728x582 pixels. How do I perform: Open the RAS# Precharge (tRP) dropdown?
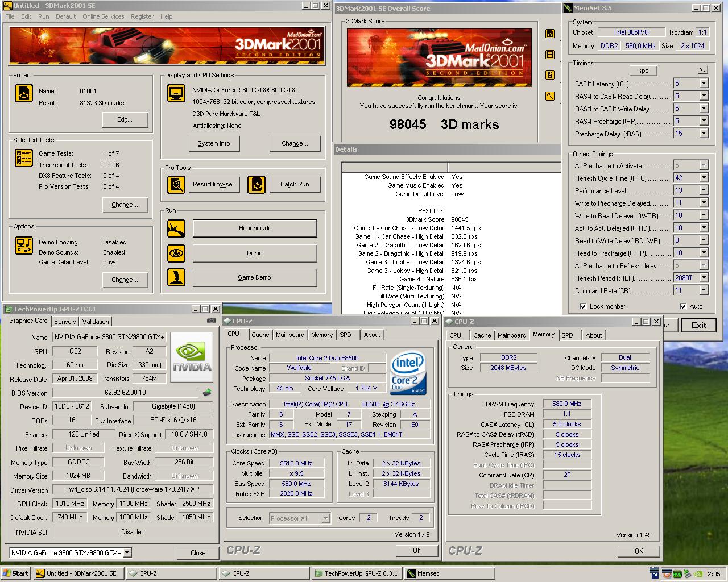pos(704,121)
